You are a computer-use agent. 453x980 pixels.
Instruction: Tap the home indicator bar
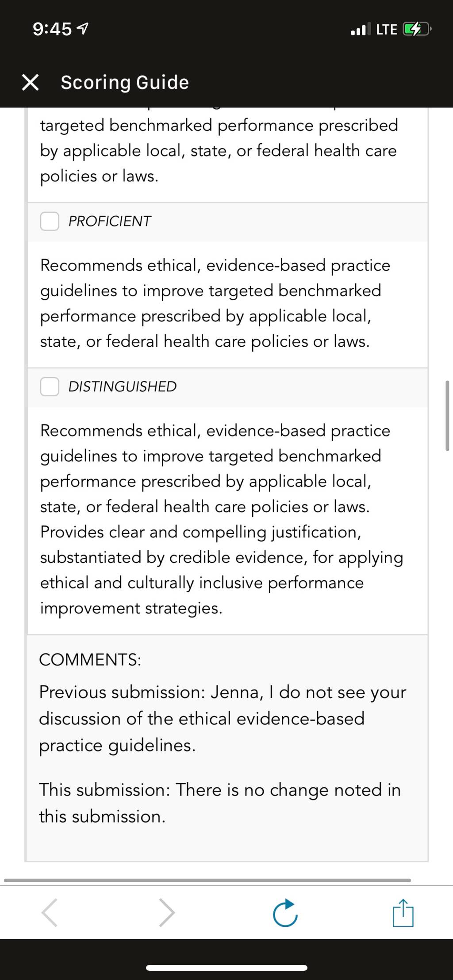[226, 968]
